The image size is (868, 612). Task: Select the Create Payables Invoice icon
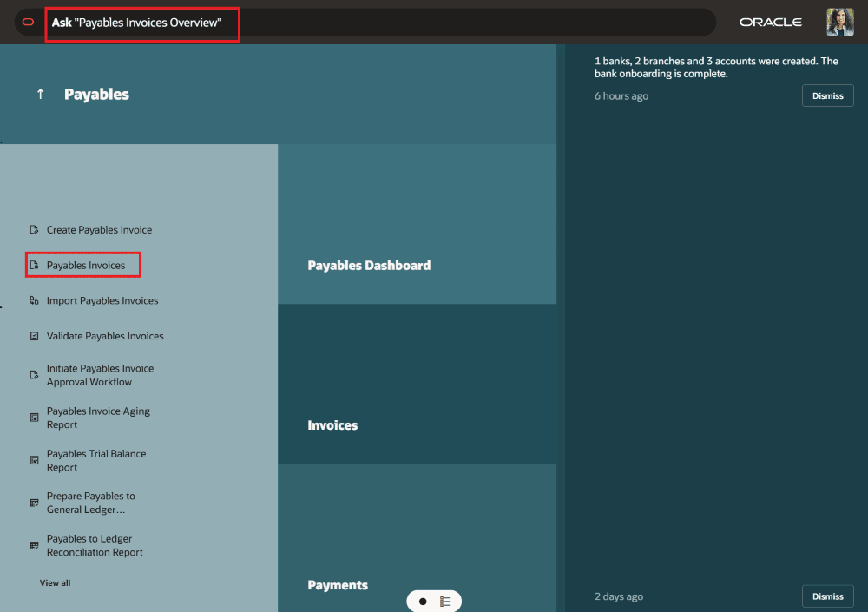(x=32, y=229)
